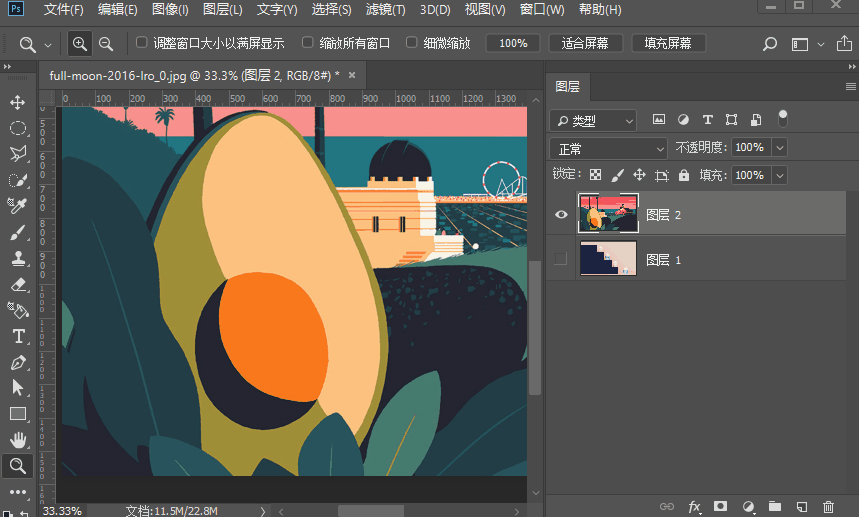Select the Hand tool
This screenshot has width=859, height=517.
coord(18,440)
